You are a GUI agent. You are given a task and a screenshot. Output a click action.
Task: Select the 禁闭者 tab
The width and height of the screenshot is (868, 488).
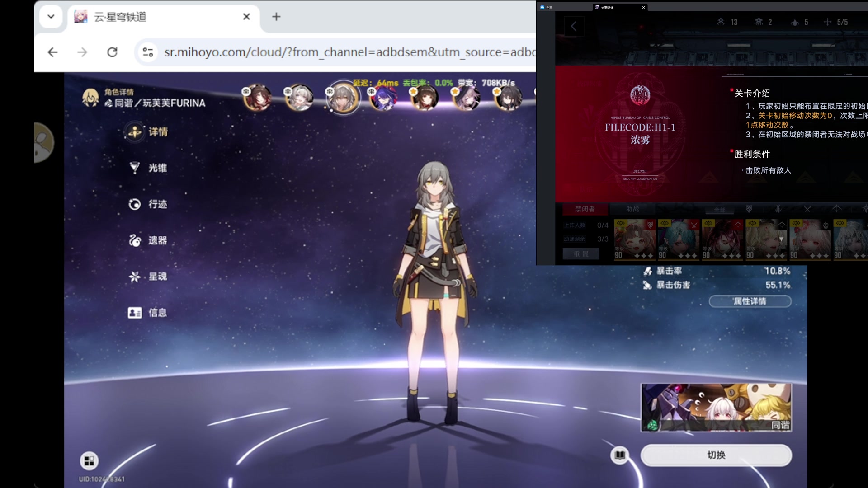[585, 209]
